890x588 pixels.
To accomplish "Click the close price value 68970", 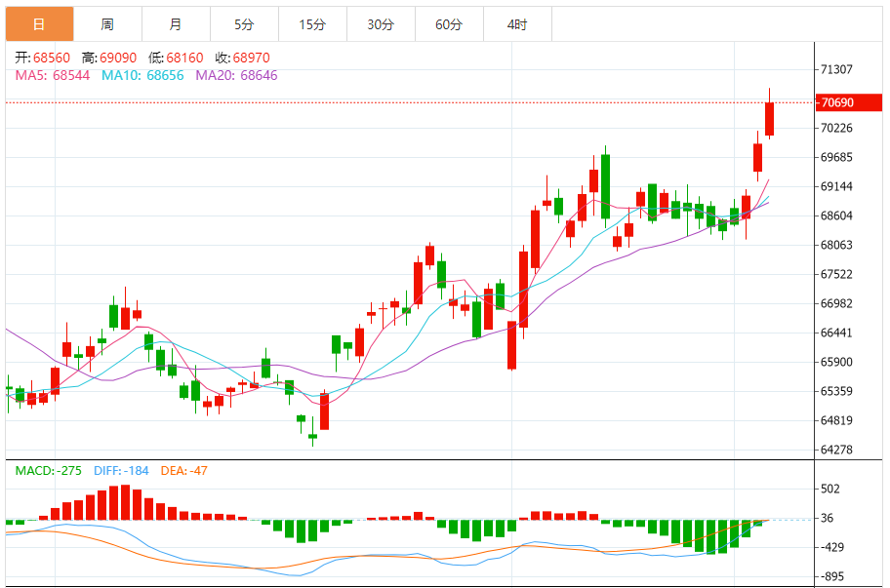I will point(252,58).
